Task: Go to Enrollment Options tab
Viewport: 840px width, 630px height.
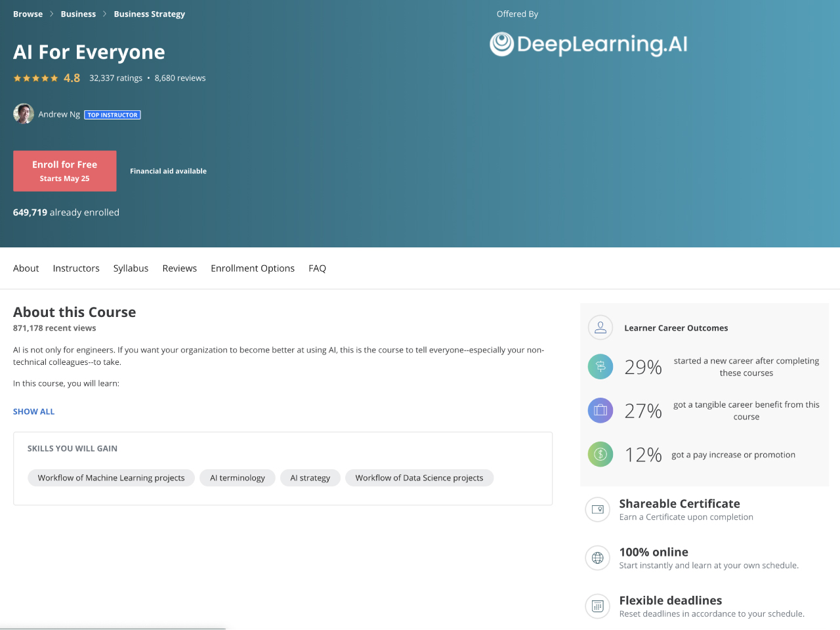Action: [x=253, y=268]
